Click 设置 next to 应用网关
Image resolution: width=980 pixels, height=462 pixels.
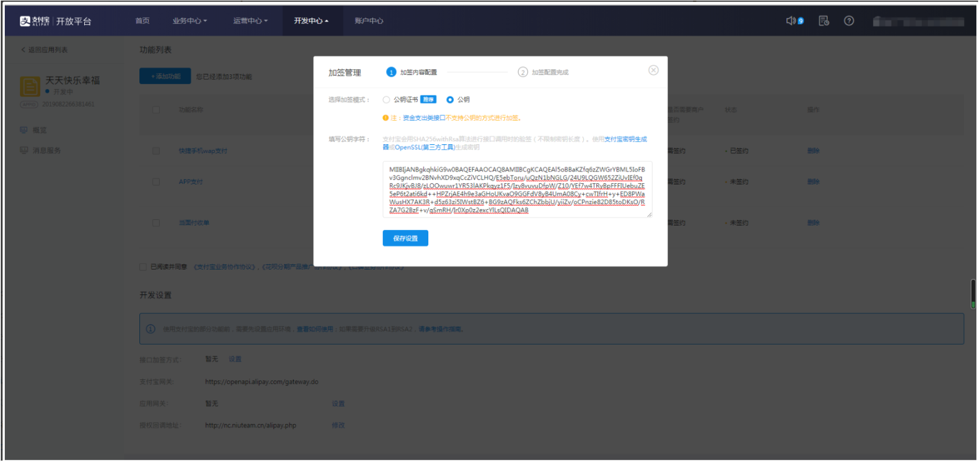click(338, 404)
